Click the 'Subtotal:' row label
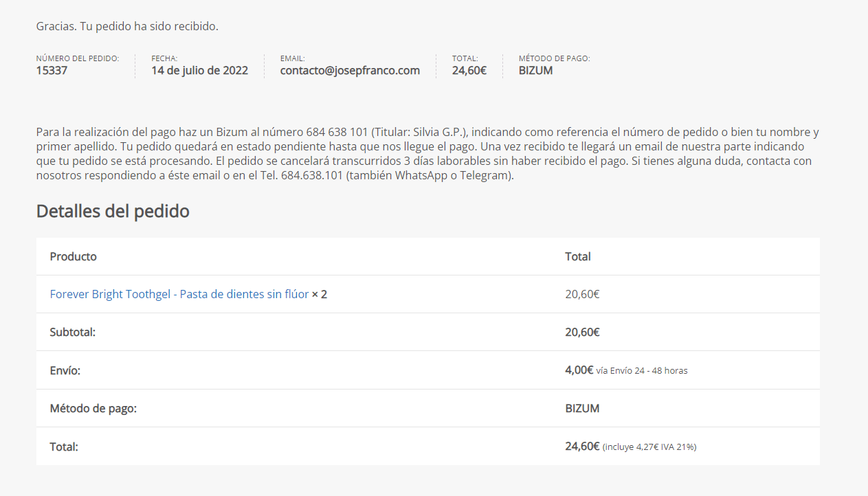Image resolution: width=868 pixels, height=496 pixels. click(x=73, y=332)
